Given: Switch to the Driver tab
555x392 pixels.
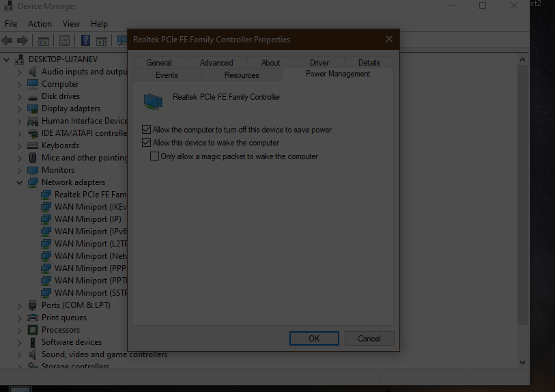Looking at the screenshot, I should 319,63.
